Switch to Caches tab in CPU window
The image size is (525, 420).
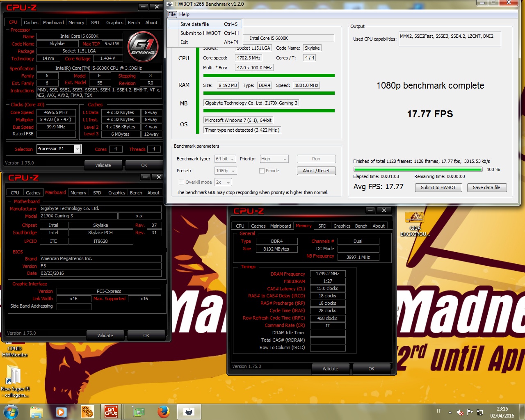31,23
